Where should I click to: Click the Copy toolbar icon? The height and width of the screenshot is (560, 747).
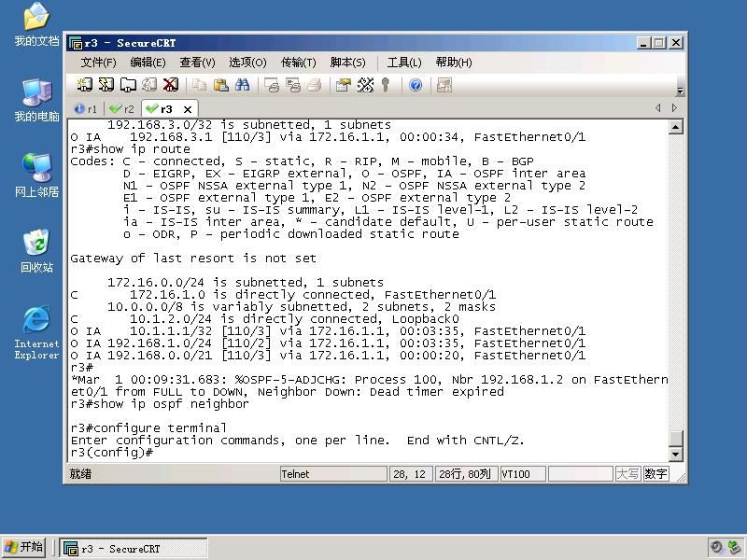[199, 85]
